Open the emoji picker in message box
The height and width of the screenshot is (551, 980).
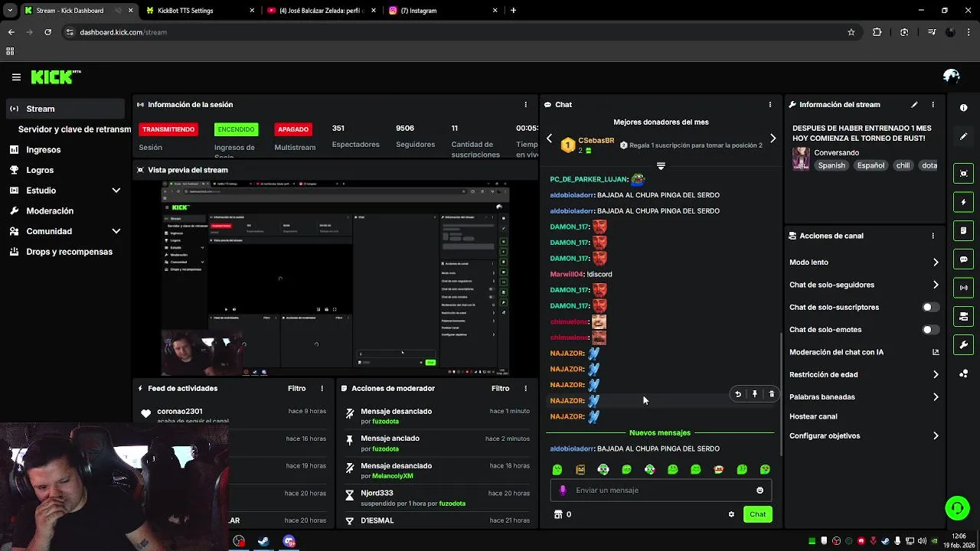(759, 491)
